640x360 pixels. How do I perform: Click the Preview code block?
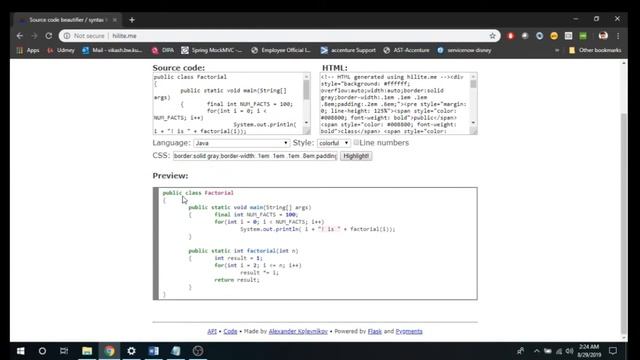coord(315,244)
